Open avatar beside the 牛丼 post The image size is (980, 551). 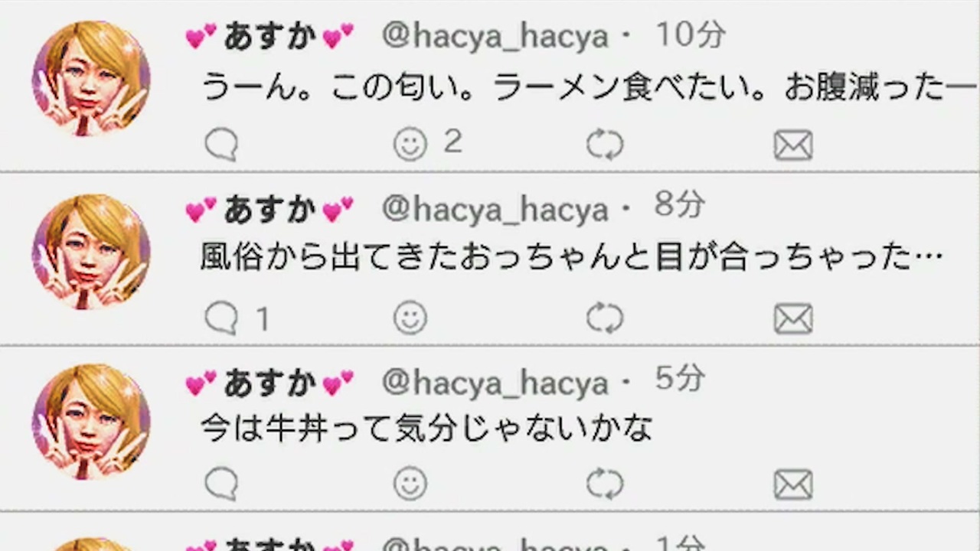pyautogui.click(x=90, y=422)
